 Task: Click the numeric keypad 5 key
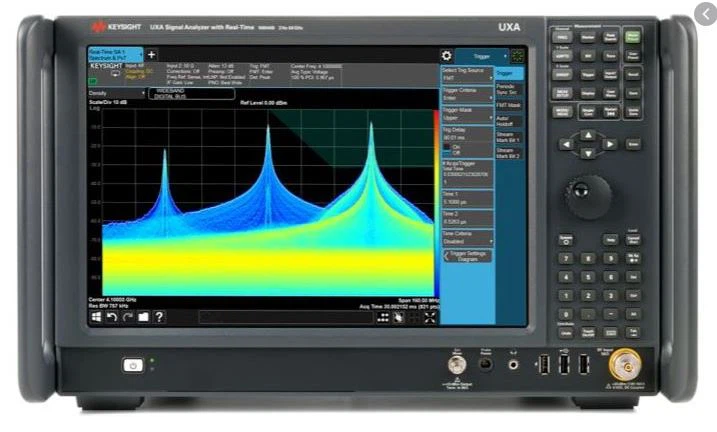pos(588,277)
